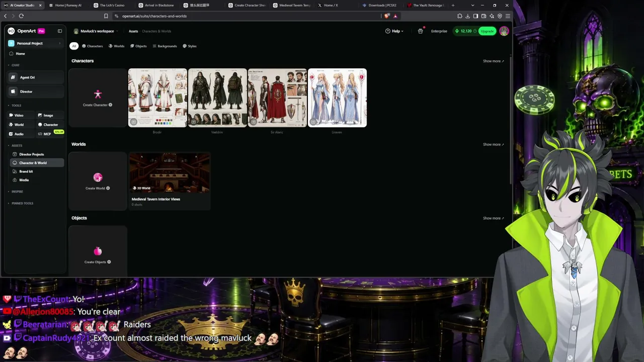Viewport: 644px width, 362px height.
Task: Filter assets by Worlds tab
Action: pyautogui.click(x=117, y=46)
